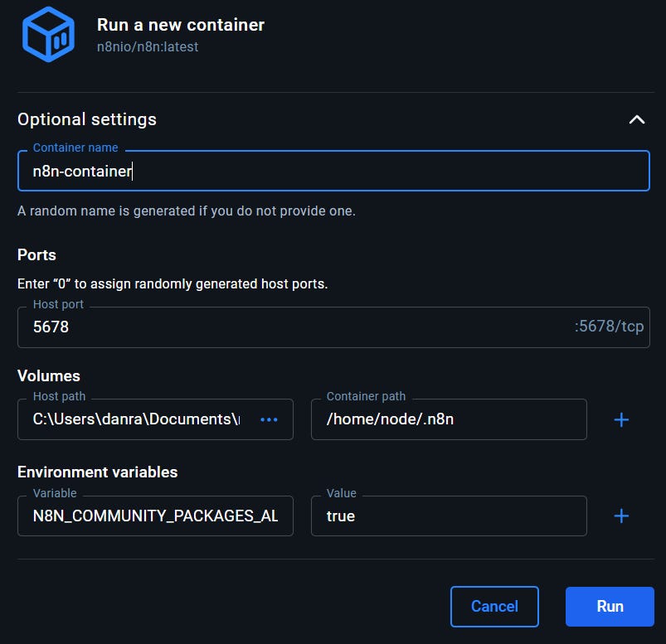Click the Environment variables heading

click(97, 472)
